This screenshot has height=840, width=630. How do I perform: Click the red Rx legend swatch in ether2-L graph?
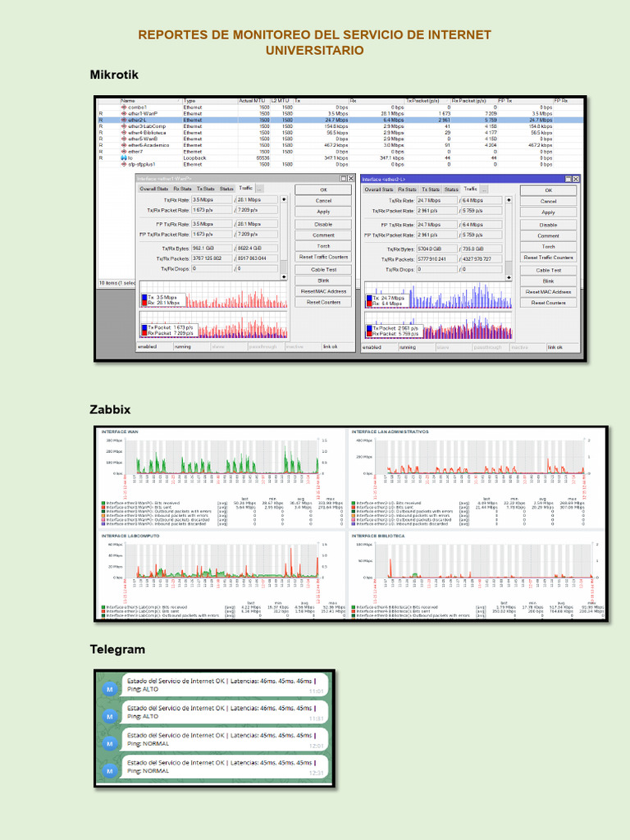tap(369, 304)
